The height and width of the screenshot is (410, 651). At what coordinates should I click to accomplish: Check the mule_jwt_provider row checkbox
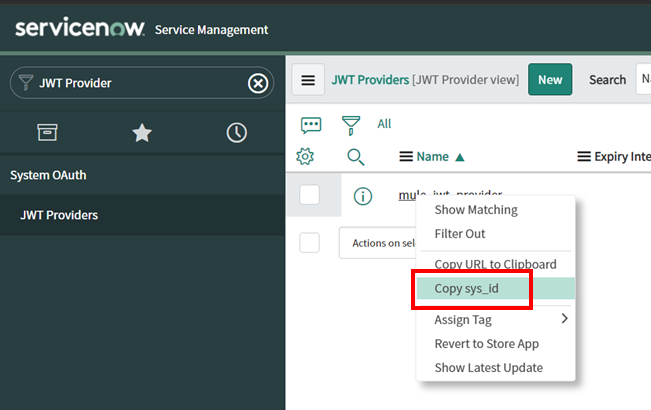pyautogui.click(x=310, y=195)
